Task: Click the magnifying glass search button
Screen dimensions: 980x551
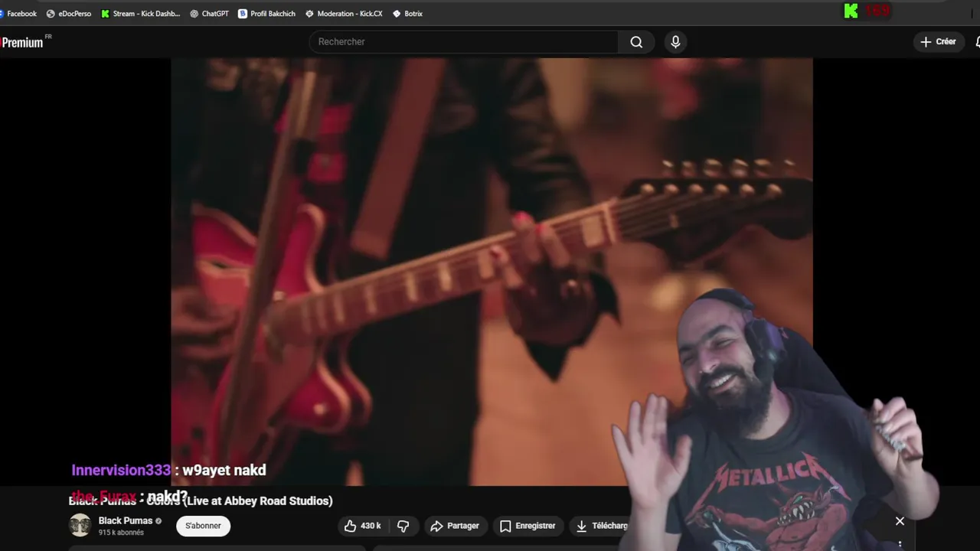Action: click(636, 42)
